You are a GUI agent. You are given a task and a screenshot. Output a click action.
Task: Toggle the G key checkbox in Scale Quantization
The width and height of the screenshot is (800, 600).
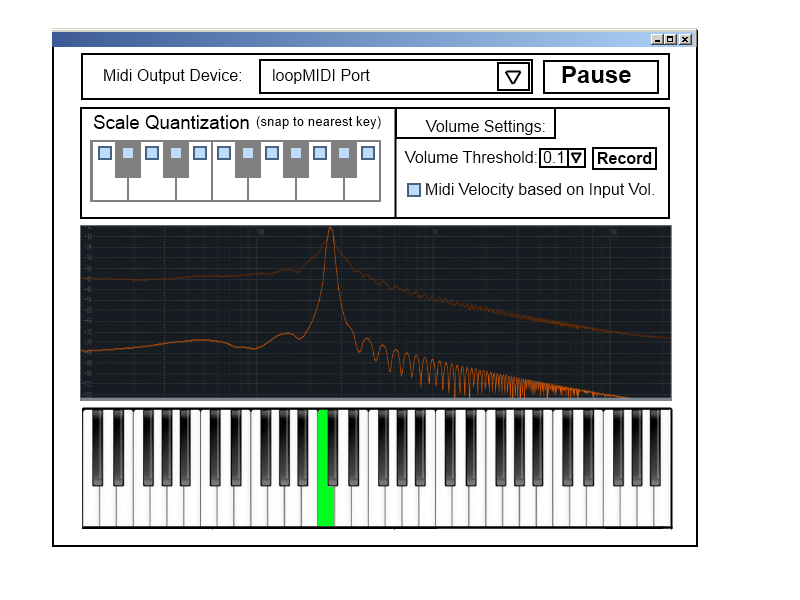(x=272, y=153)
